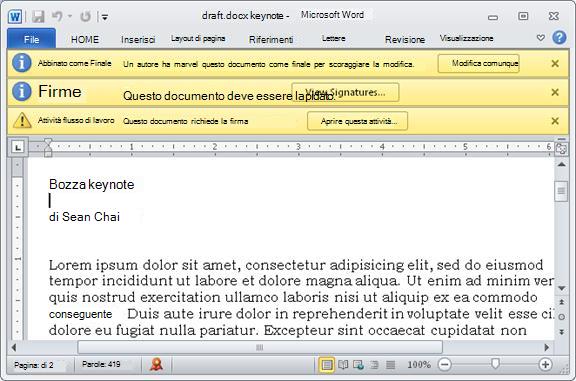Click the horizontal scrollbar right arrow
The width and height of the screenshot is (576, 381).
pos(547,347)
